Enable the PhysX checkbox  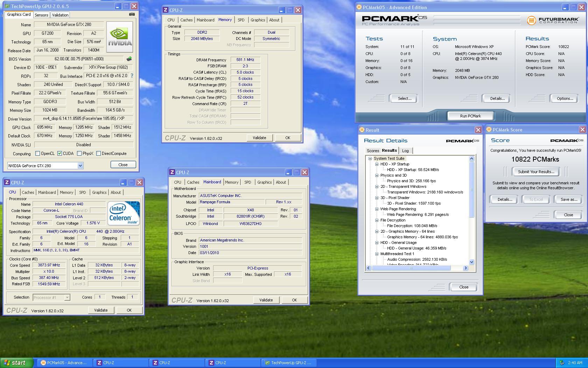(x=79, y=154)
